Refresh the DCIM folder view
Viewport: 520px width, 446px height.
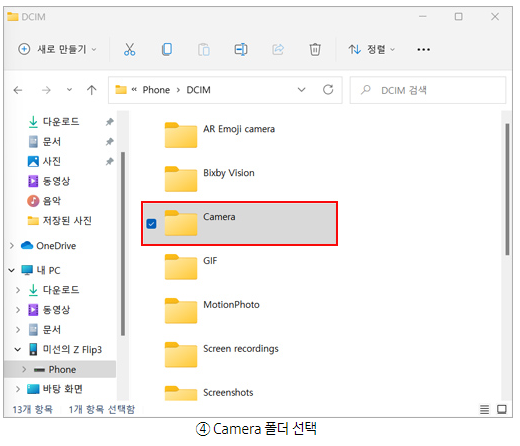pos(328,90)
